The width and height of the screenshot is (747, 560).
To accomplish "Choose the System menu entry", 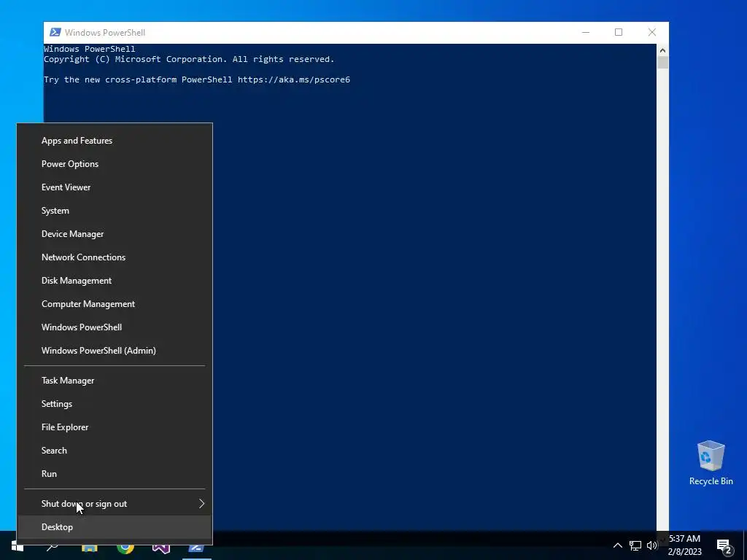I will click(x=115, y=211).
